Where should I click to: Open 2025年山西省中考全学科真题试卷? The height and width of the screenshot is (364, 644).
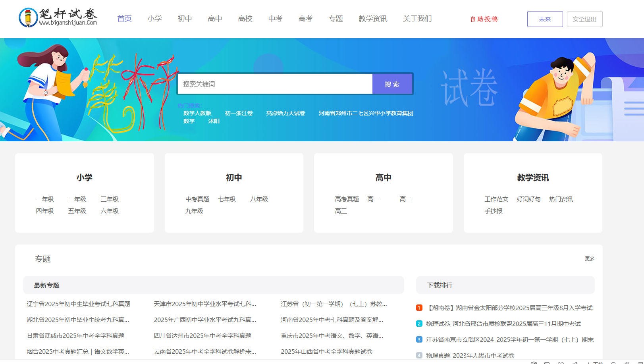(x=327, y=351)
